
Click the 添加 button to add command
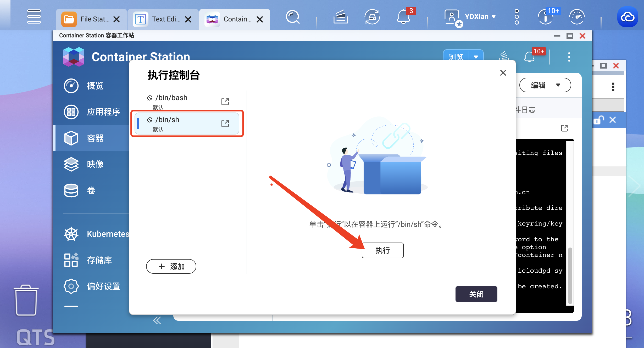tap(171, 266)
